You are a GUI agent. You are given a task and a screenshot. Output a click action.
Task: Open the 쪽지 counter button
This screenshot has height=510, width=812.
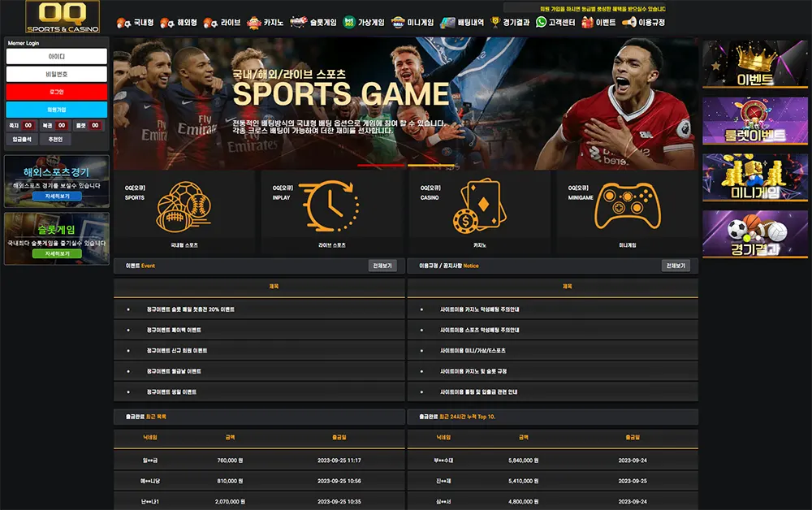pos(21,125)
